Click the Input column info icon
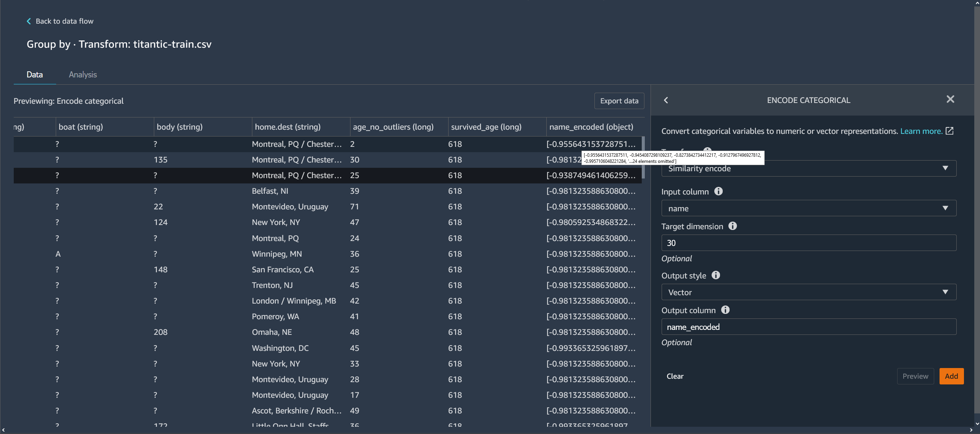Image resolution: width=980 pixels, height=434 pixels. click(718, 191)
